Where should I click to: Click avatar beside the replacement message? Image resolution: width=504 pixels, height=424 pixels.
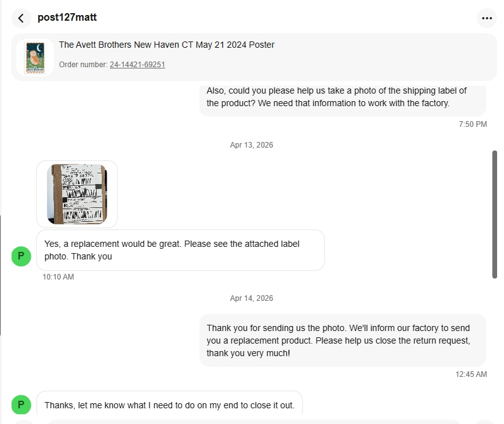tap(21, 256)
